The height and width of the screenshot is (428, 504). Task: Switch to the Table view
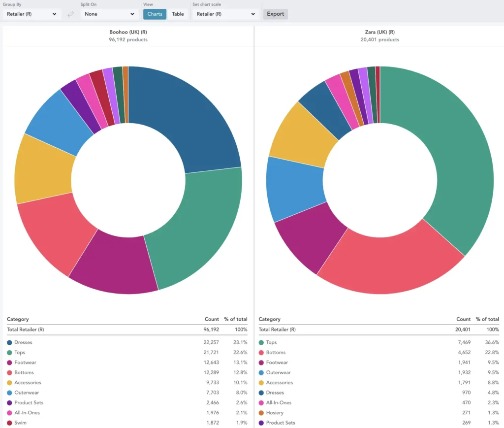(178, 14)
